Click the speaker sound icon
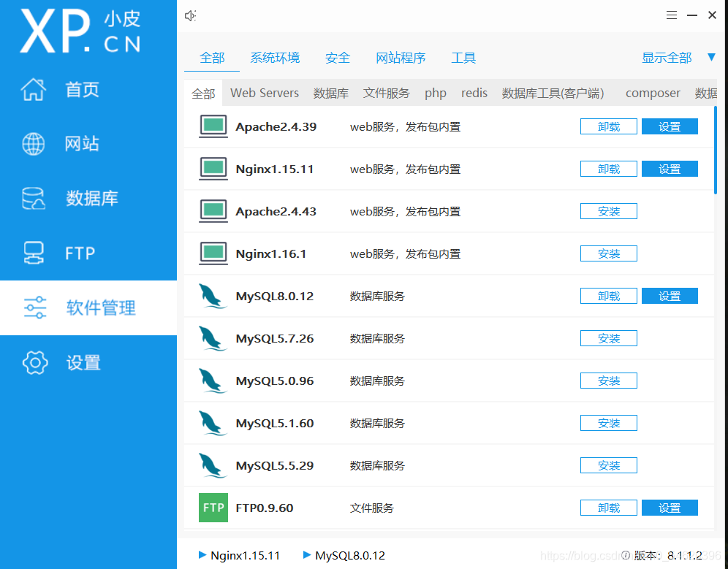The height and width of the screenshot is (569, 728). pos(190,16)
